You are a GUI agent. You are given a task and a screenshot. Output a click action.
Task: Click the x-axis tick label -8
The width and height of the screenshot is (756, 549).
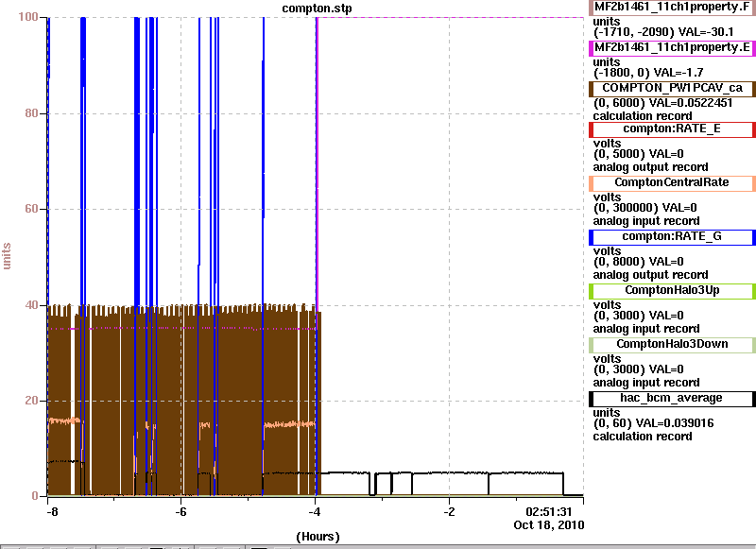(x=52, y=512)
